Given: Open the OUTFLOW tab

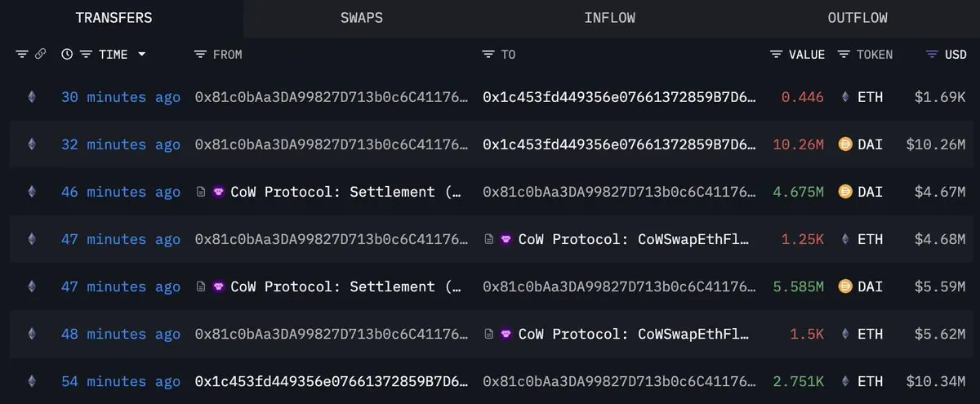Looking at the screenshot, I should pyautogui.click(x=857, y=17).
